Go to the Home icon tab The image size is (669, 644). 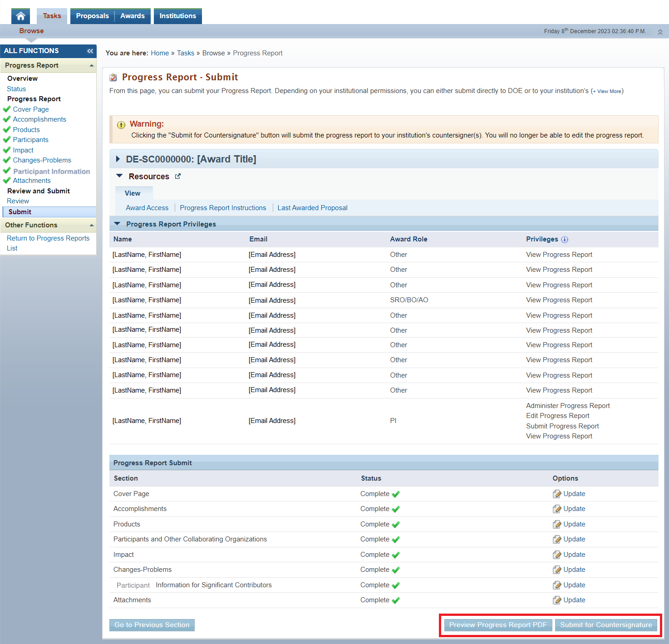pyautogui.click(x=20, y=16)
